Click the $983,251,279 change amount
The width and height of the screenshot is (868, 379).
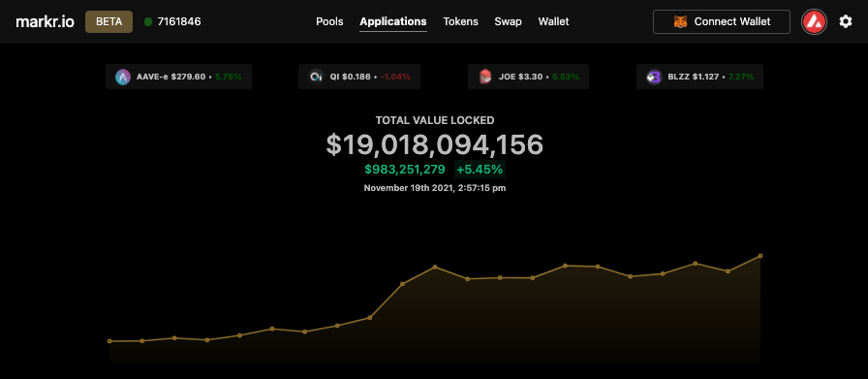pos(405,169)
